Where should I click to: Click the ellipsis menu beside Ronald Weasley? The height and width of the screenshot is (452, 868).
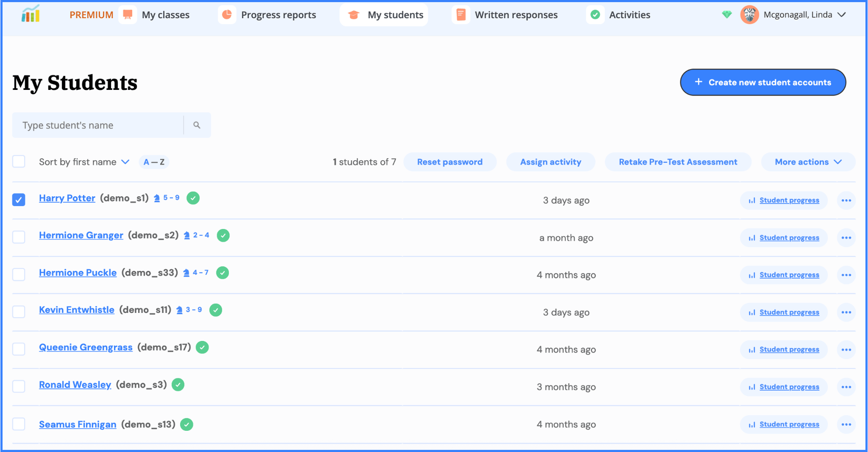click(846, 387)
